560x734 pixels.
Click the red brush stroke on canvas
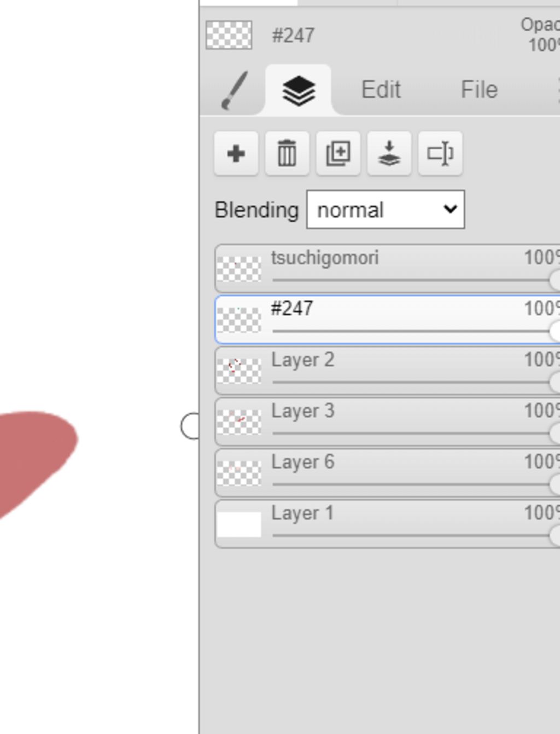click(33, 454)
